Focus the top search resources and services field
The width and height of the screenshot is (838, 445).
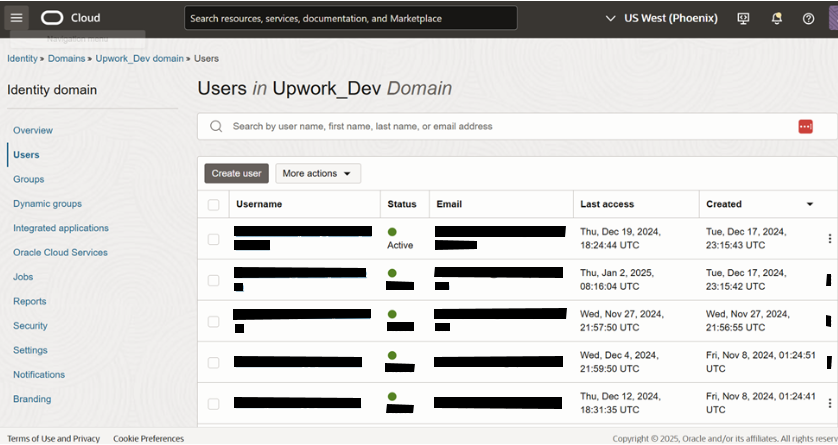[351, 18]
